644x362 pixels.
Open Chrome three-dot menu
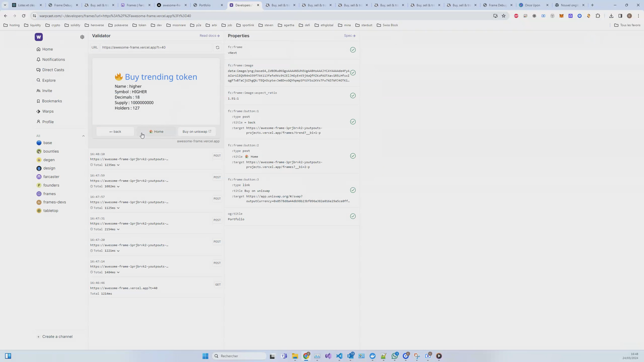click(x=638, y=16)
